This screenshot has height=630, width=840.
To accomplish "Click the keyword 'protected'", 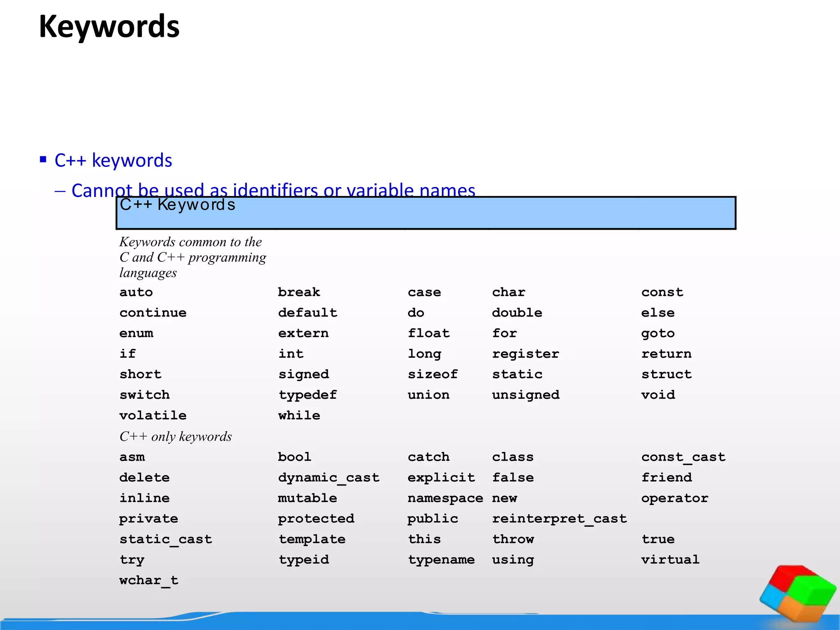I will click(316, 519).
